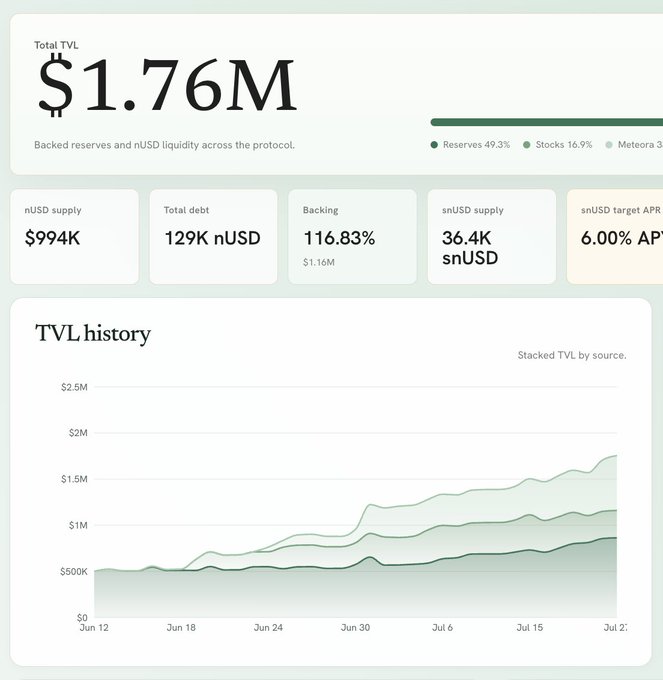Screen dimensions: 663x680
Task: Click the $2M y-axis label
Action: [x=78, y=433]
